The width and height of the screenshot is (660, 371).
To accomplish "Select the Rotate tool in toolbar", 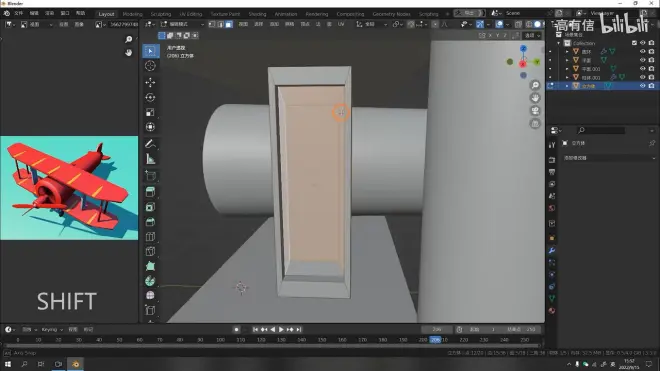I will click(150, 97).
